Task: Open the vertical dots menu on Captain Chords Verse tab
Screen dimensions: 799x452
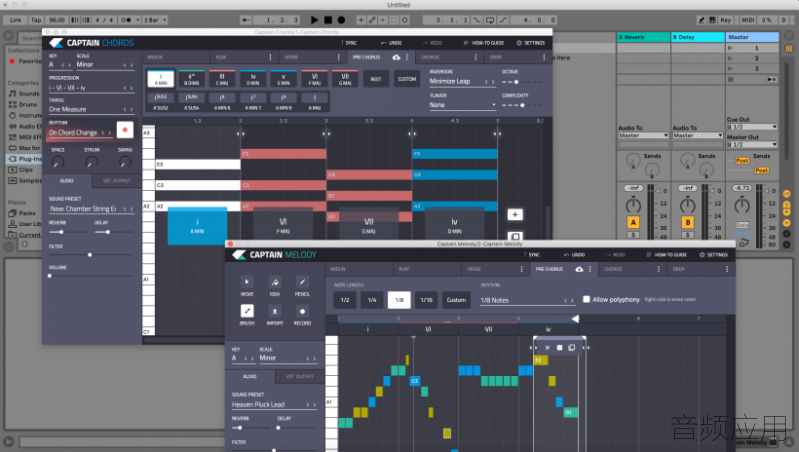Action: click(338, 57)
